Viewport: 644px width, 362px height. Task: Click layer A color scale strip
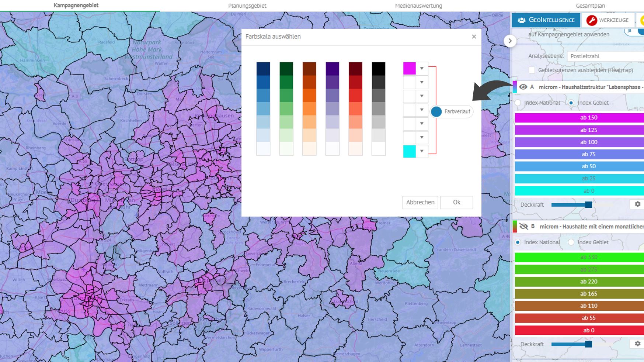point(515,87)
